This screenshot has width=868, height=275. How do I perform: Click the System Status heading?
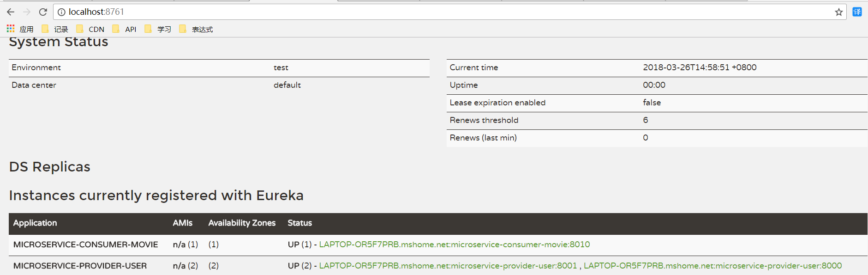tap(59, 42)
